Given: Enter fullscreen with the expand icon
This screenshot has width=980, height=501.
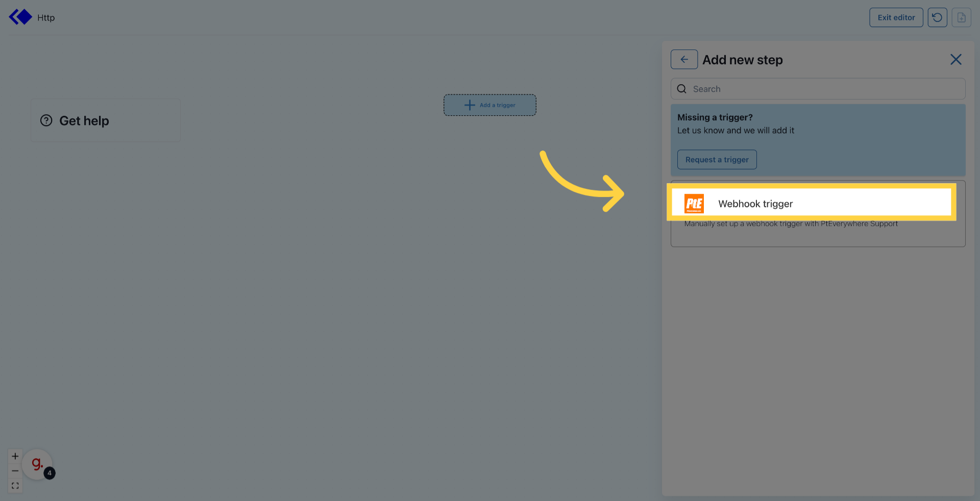Looking at the screenshot, I should tap(15, 486).
